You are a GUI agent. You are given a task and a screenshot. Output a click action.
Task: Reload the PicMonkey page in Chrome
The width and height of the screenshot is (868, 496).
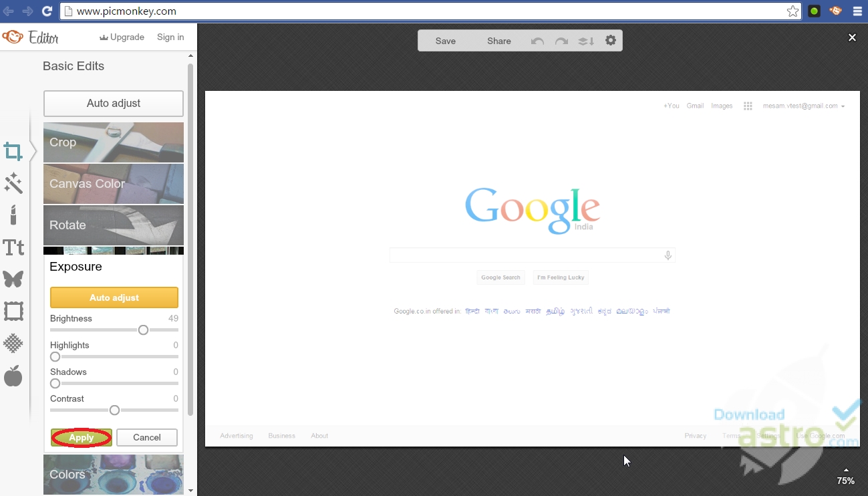46,11
